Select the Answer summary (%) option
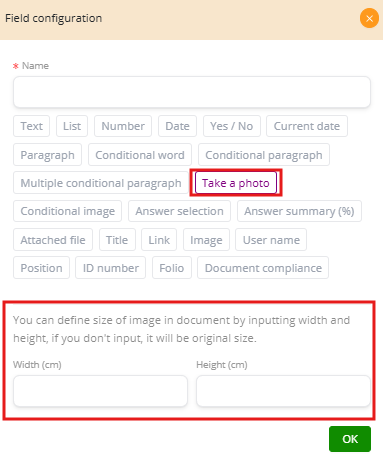 (x=299, y=211)
